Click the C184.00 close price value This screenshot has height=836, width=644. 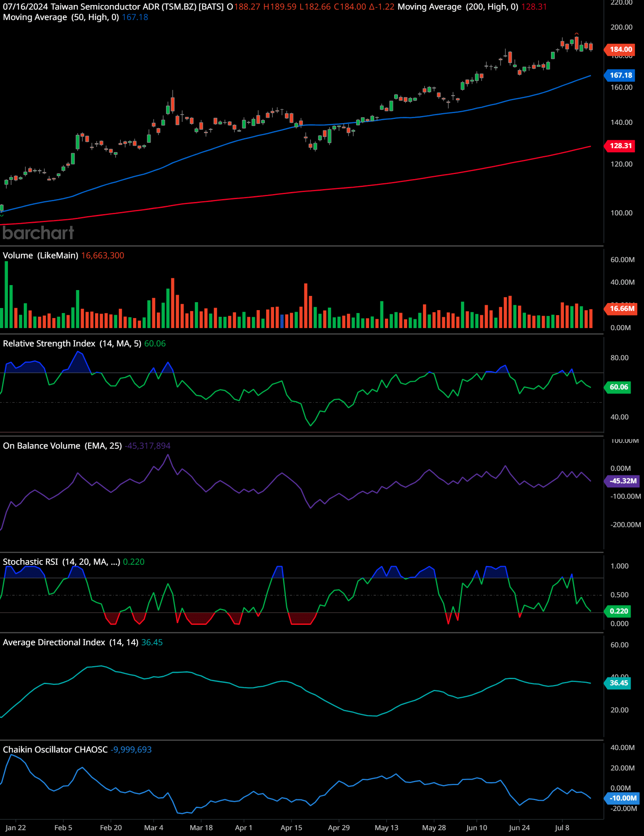[x=350, y=7]
